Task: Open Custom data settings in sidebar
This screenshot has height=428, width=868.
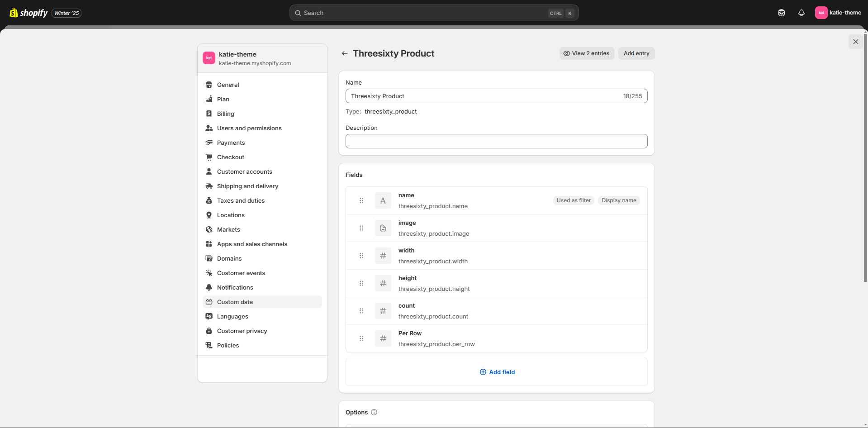Action: pyautogui.click(x=235, y=302)
